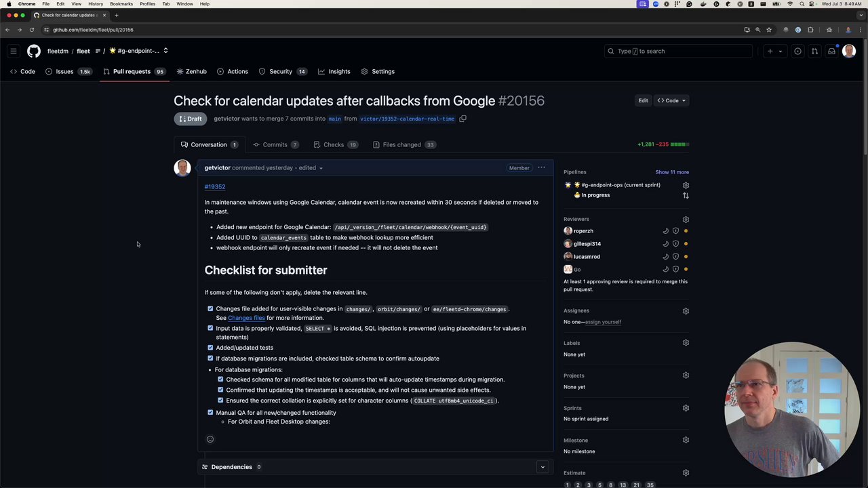Open the Labels gear settings

pos(686,343)
